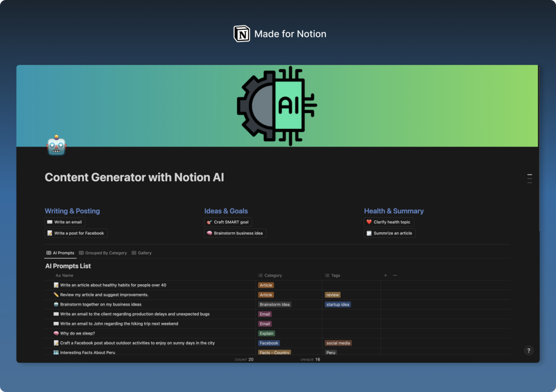Click the icon on Interesting Facts About Peru row
This screenshot has width=556, height=392.
(x=56, y=353)
